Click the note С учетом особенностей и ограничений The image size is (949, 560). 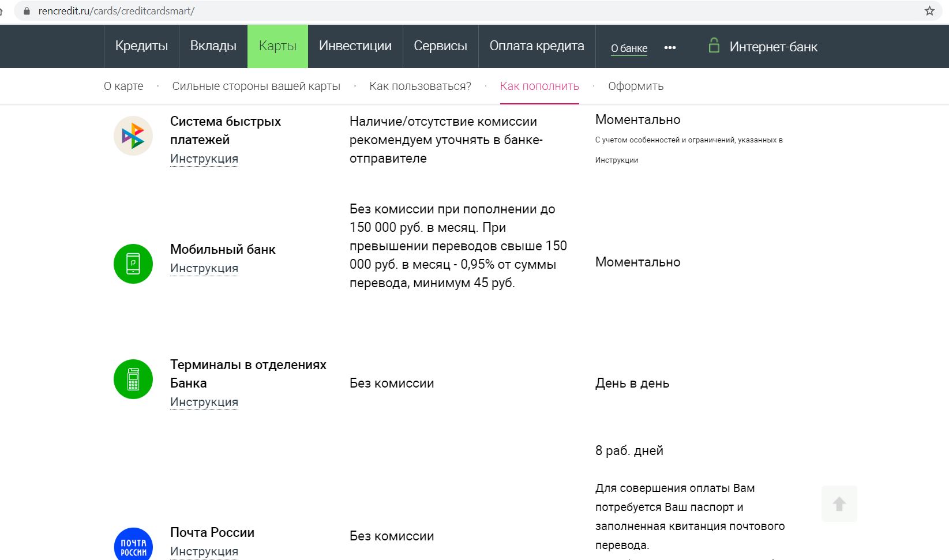pos(689,150)
